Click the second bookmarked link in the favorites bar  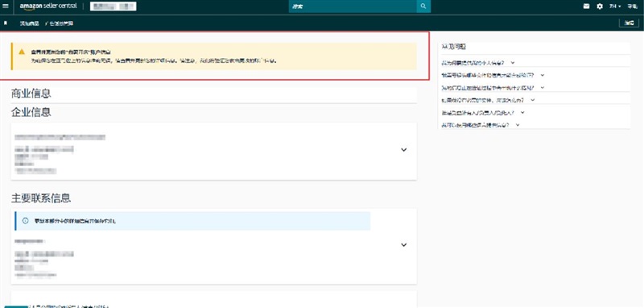click(x=60, y=23)
